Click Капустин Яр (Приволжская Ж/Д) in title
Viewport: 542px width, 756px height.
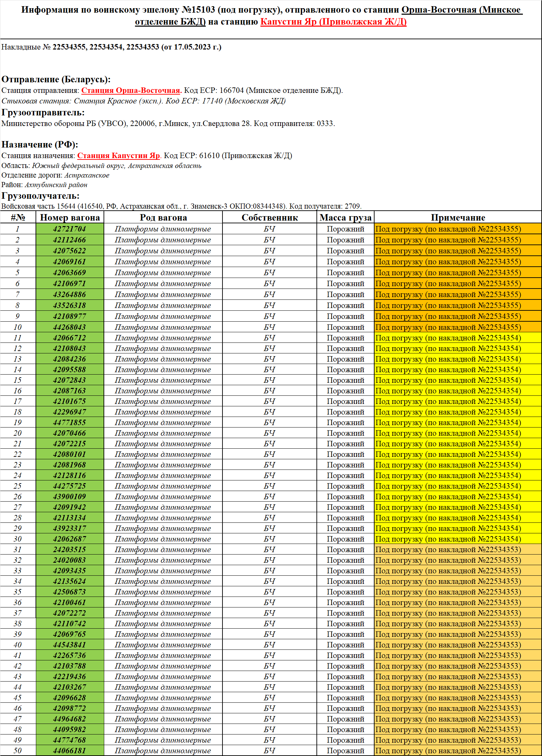pyautogui.click(x=333, y=22)
